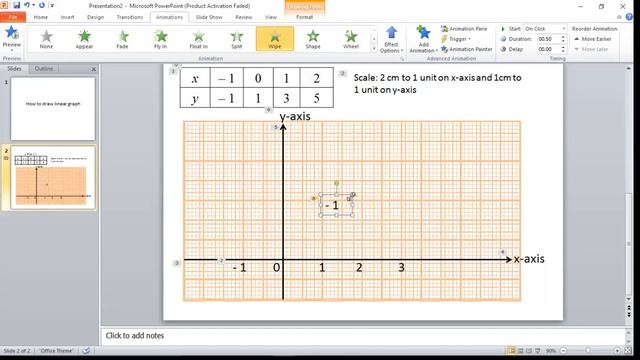Viewport: 640px width, 360px height.
Task: Close the slides/outline pane
Action: 93,69
